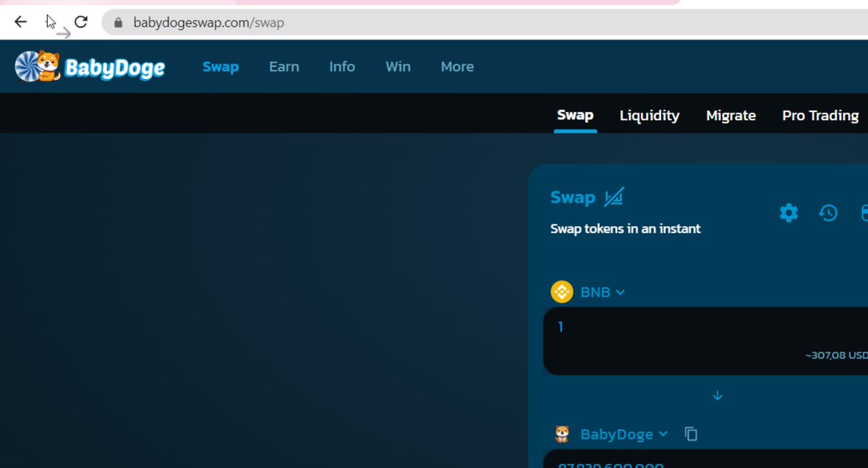Focus the address bar showing babydogeswap.com/swap

coord(485,22)
